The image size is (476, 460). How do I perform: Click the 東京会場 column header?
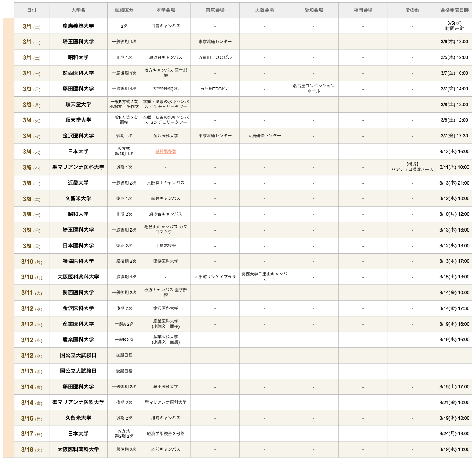(x=215, y=10)
